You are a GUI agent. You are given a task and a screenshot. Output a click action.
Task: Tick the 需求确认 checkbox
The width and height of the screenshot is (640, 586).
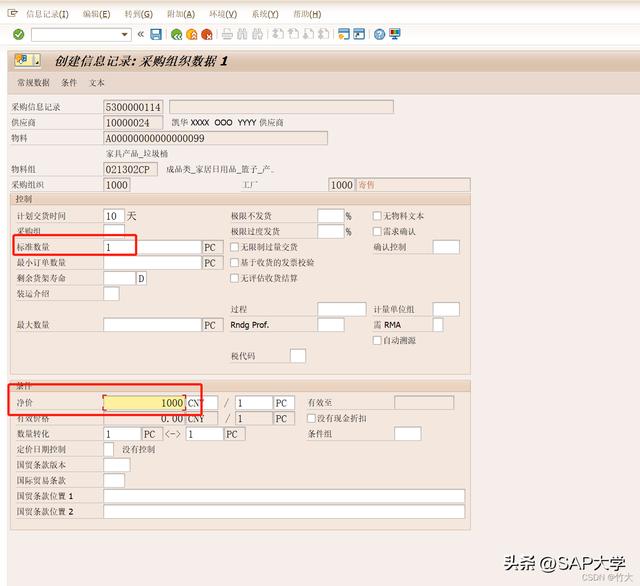coord(377,232)
